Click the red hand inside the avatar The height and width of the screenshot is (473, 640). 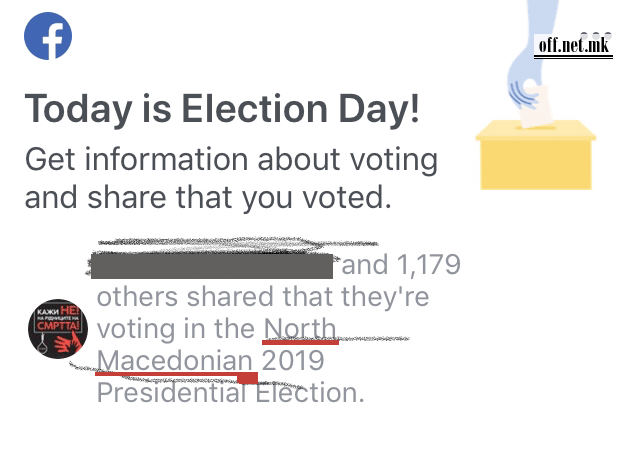[66, 340]
